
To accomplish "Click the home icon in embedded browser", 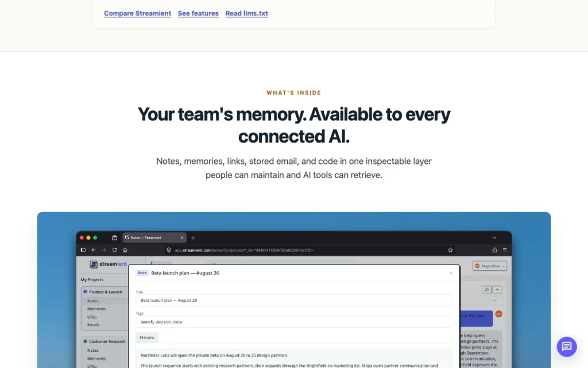I will pyautogui.click(x=125, y=250).
